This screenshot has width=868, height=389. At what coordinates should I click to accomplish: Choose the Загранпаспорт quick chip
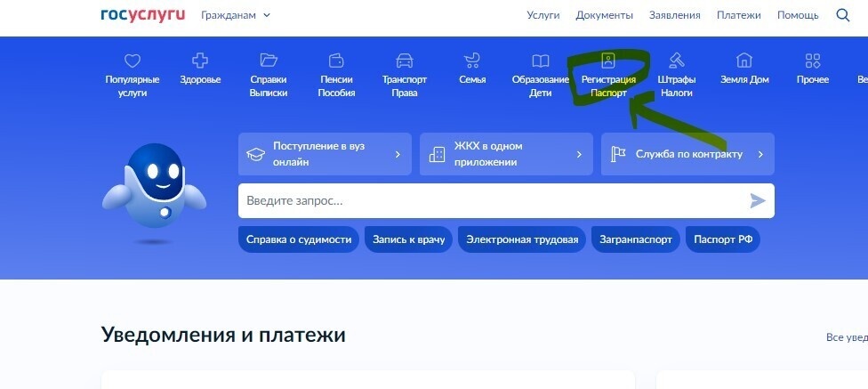click(x=636, y=239)
